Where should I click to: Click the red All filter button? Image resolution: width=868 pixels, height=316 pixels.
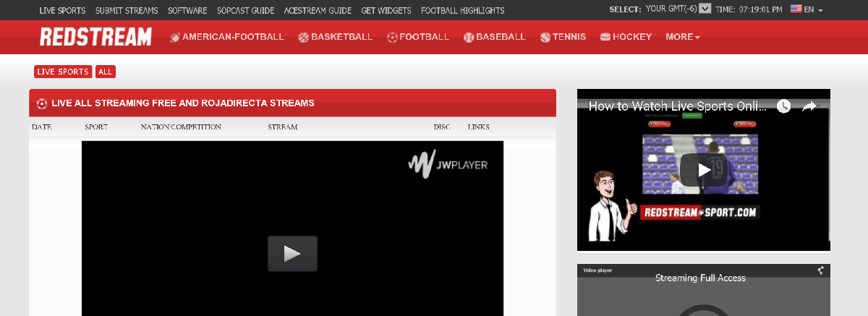(106, 72)
